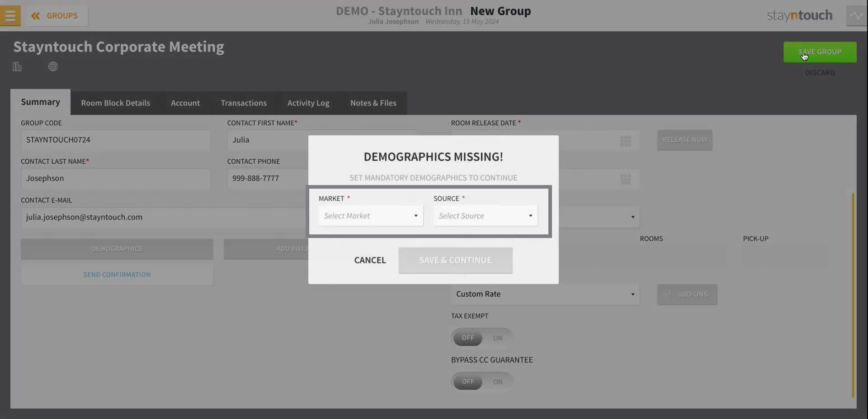The height and width of the screenshot is (419, 868).
Task: Focus the Contact E-Mail field
Action: click(x=165, y=218)
